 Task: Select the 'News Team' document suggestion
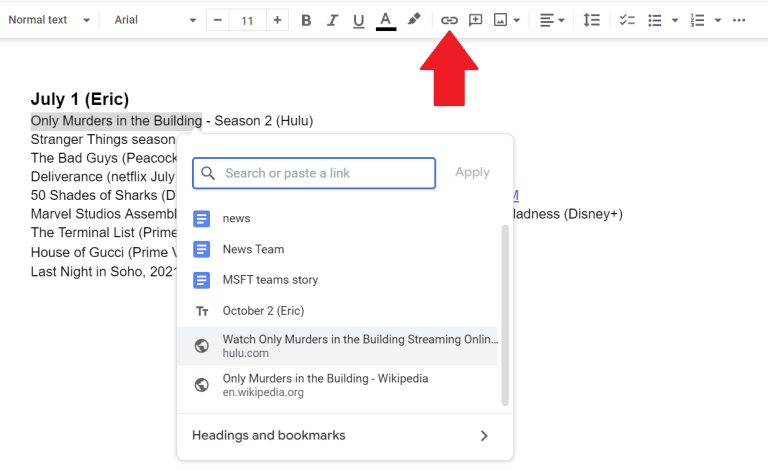click(x=337, y=249)
